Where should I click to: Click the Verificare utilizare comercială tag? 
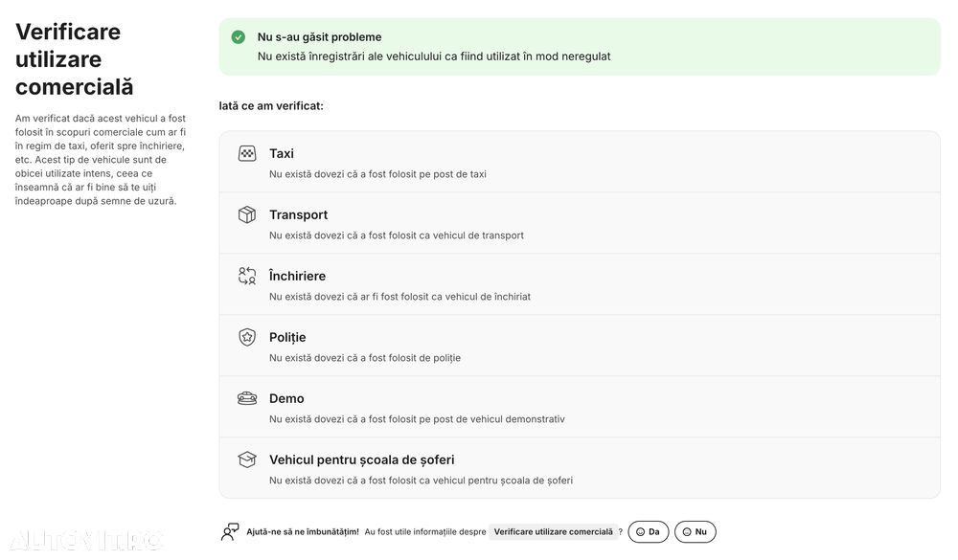coord(553,532)
